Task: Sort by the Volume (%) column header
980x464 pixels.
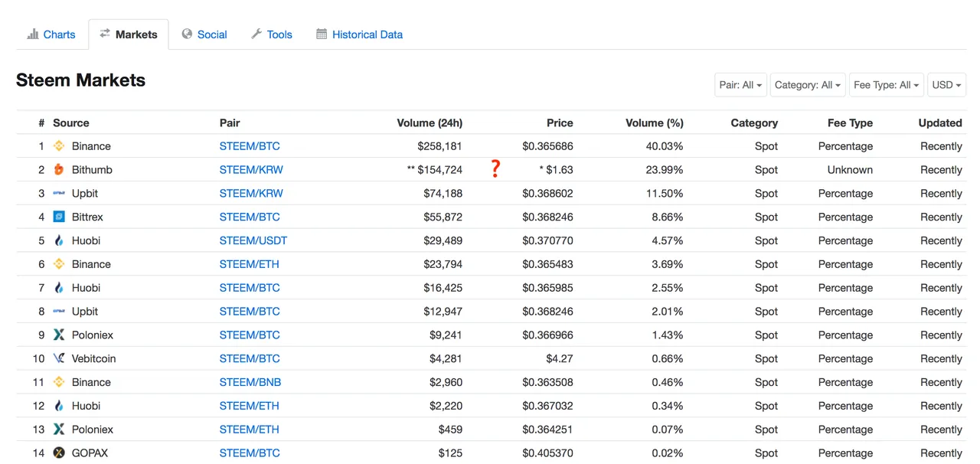Action: (x=655, y=123)
